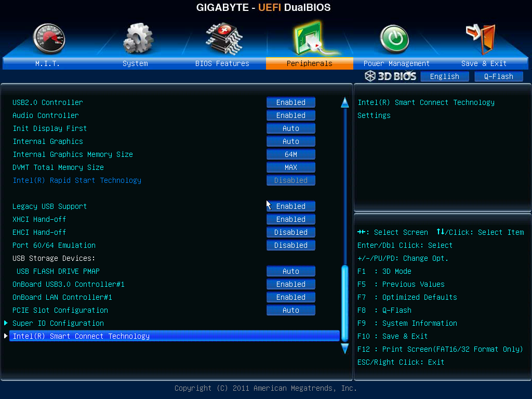The width and height of the screenshot is (532, 399).
Task: Select Port 60/64 Emulation label
Action: pos(54,245)
